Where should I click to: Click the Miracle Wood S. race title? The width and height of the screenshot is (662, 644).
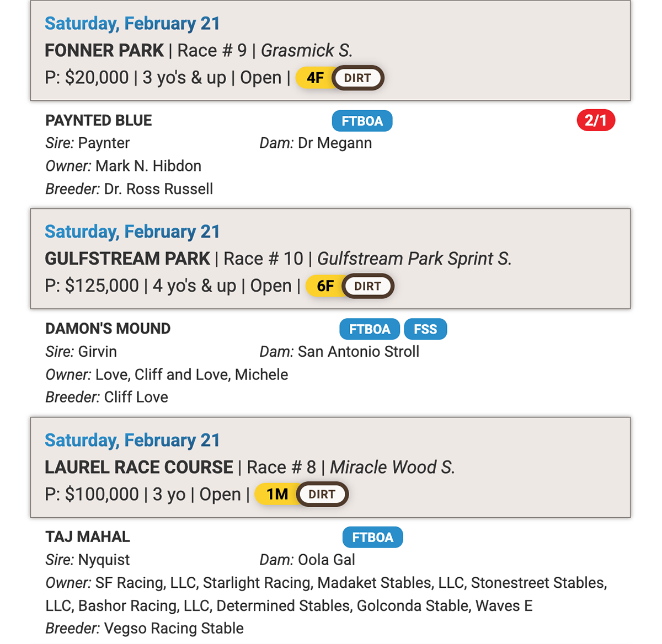392,467
